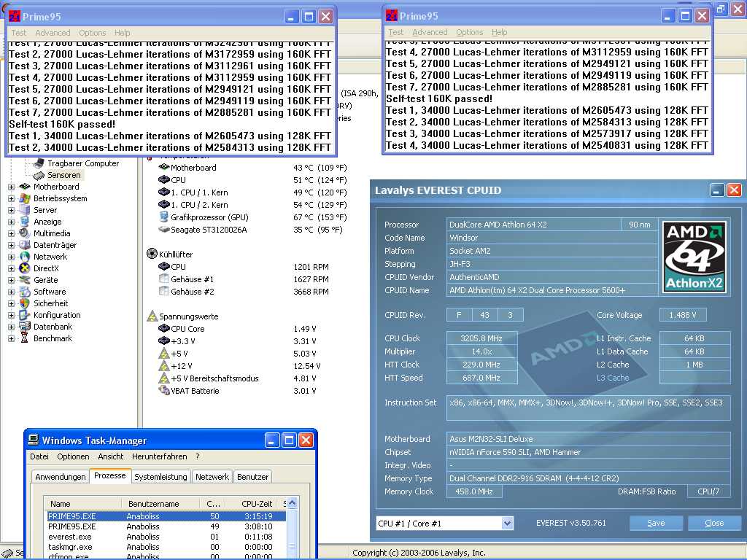Select second PRIME95.EXE row with 3:08:10
This screenshot has width=747, height=560.
point(166,526)
